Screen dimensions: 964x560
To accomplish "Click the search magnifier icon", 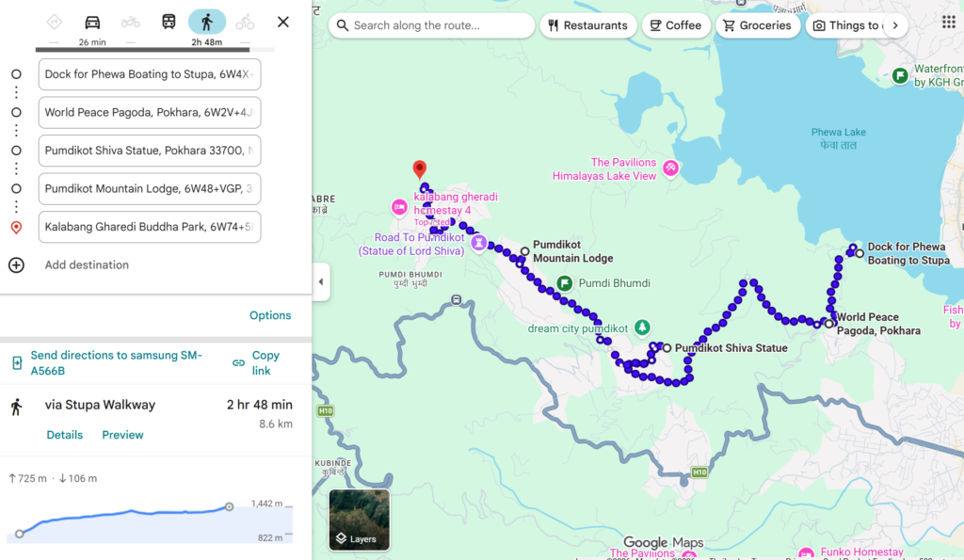I will (x=343, y=25).
